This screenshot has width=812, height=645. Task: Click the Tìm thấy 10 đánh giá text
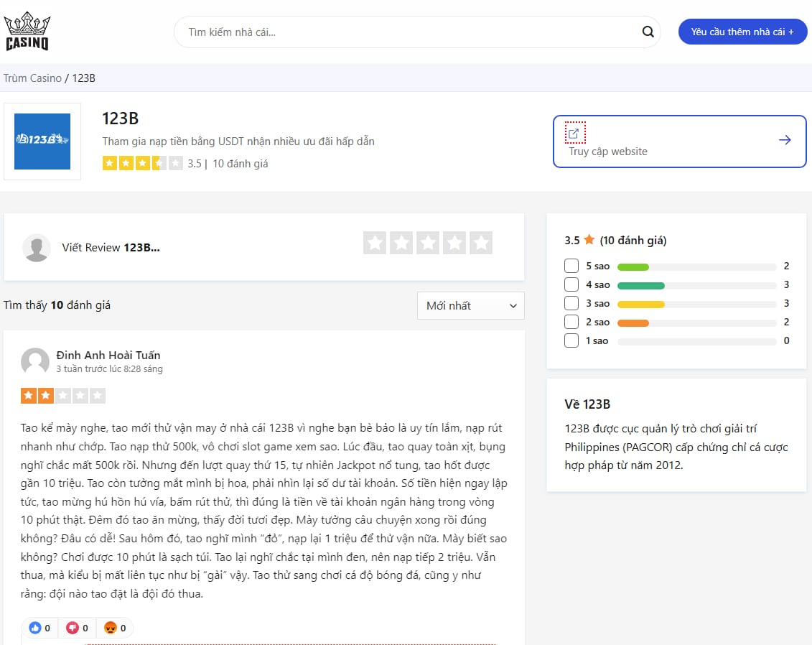click(x=57, y=305)
